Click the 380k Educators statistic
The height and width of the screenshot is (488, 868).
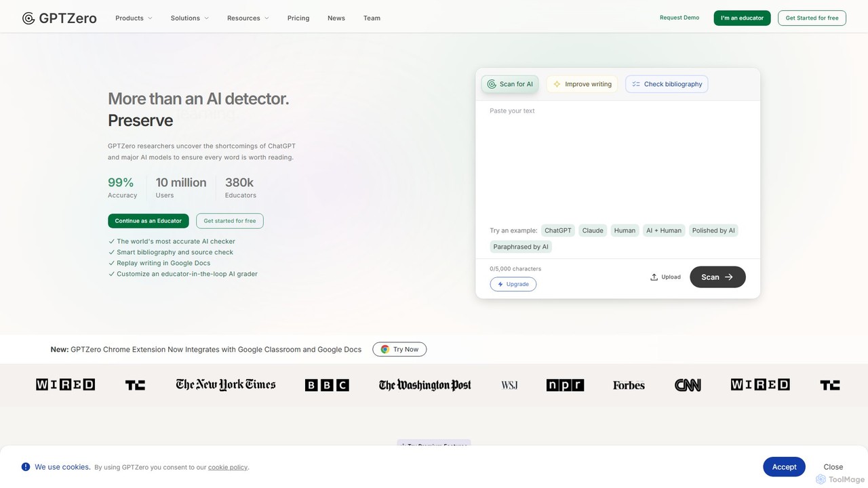pos(241,188)
